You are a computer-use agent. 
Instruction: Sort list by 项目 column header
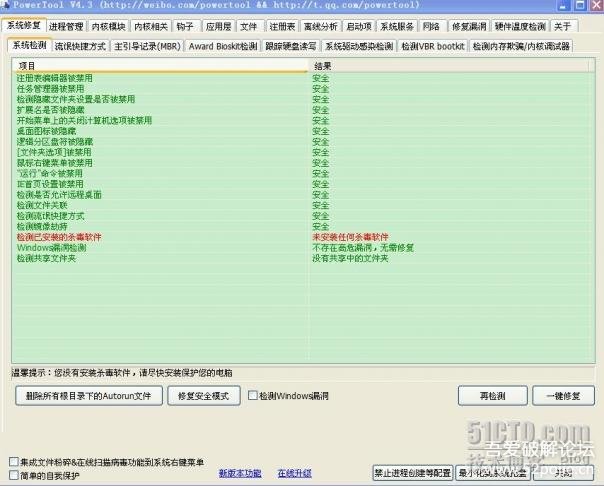pyautogui.click(x=160, y=66)
